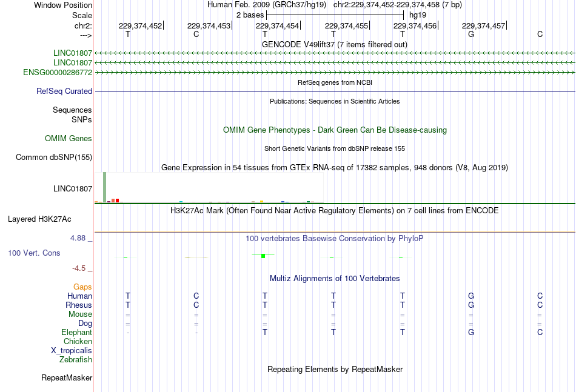Click the Layered H3K27Ac track label

pyautogui.click(x=39, y=219)
